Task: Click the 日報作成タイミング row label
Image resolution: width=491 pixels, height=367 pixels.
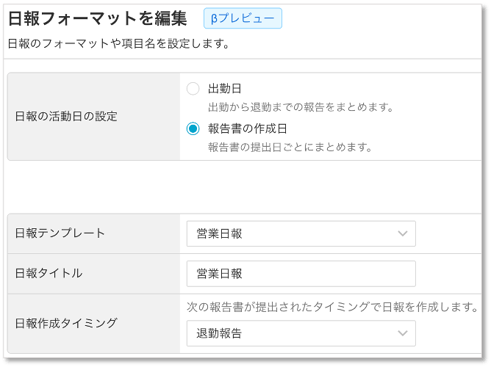Action: 66,323
